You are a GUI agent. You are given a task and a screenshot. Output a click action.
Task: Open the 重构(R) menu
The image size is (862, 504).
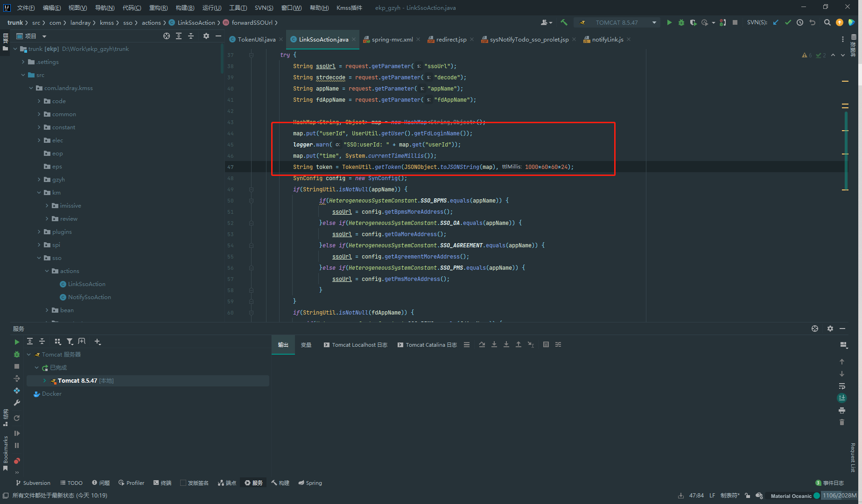point(158,7)
